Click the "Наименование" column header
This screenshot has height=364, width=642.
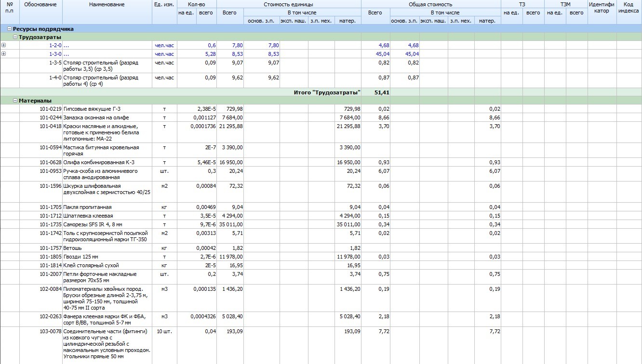coord(107,5)
